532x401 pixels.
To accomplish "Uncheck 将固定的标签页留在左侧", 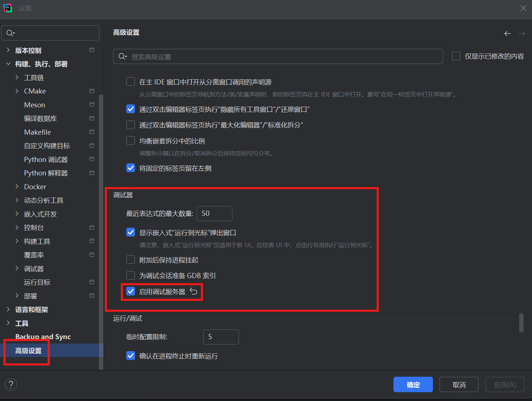I will point(131,168).
